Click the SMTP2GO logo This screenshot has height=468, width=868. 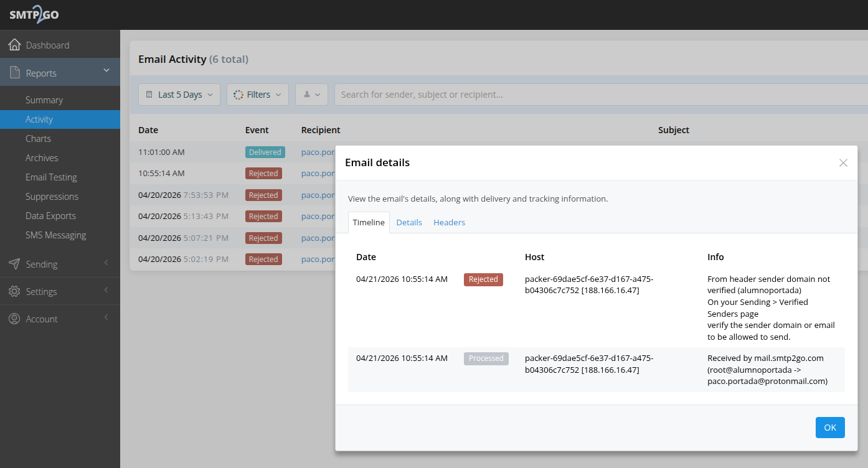34,15
